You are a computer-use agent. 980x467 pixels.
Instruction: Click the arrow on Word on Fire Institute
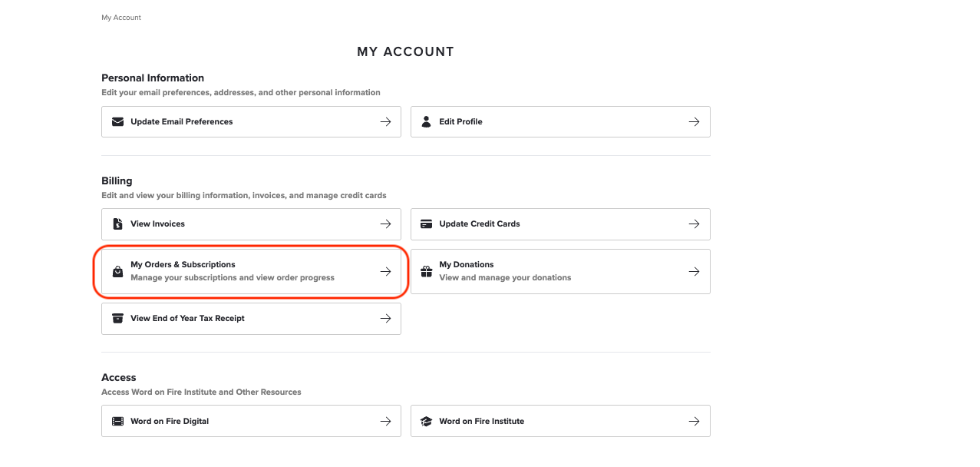tap(694, 421)
